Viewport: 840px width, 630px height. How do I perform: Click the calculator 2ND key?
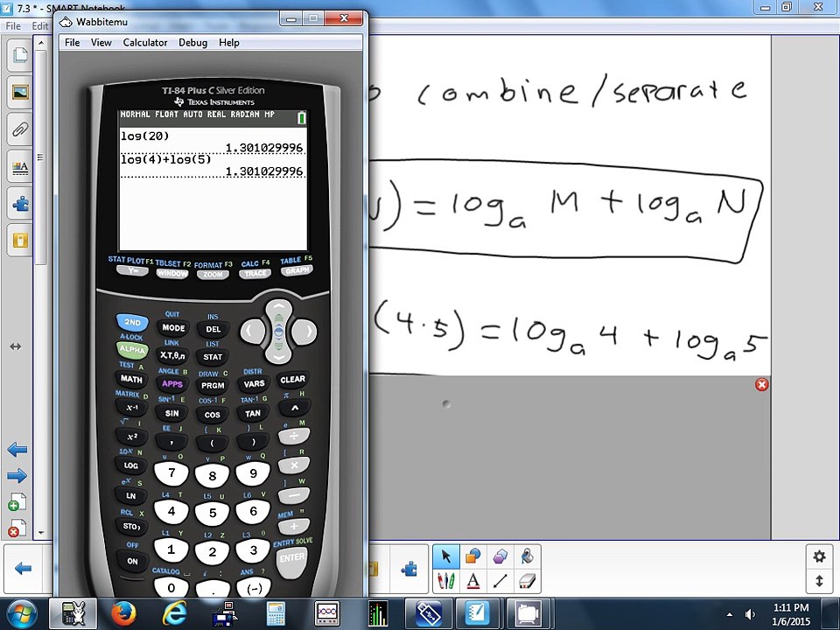[x=132, y=322]
